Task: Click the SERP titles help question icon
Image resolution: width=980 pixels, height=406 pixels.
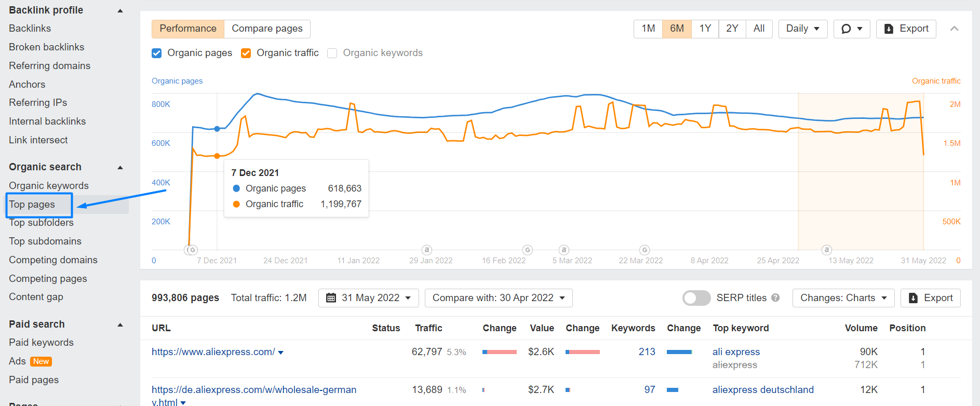Action: tap(775, 298)
